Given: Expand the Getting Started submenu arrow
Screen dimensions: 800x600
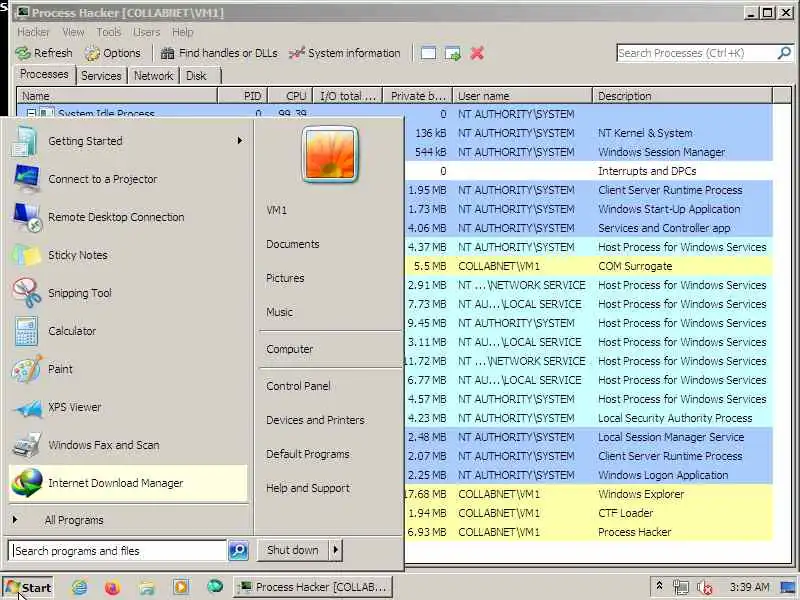Looking at the screenshot, I should click(x=239, y=140).
